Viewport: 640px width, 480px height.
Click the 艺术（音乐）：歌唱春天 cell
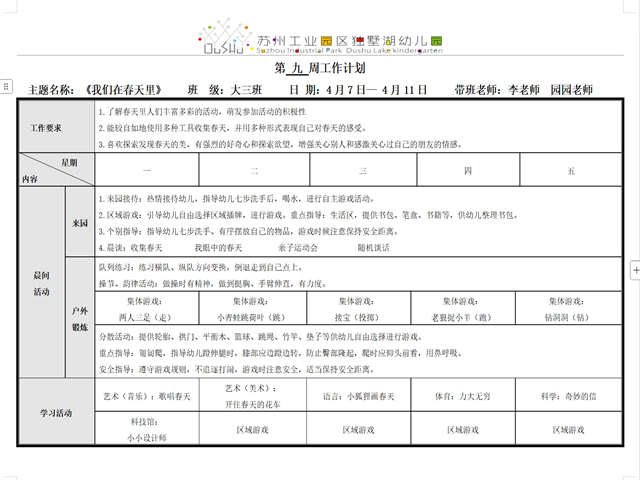pyautogui.click(x=147, y=397)
